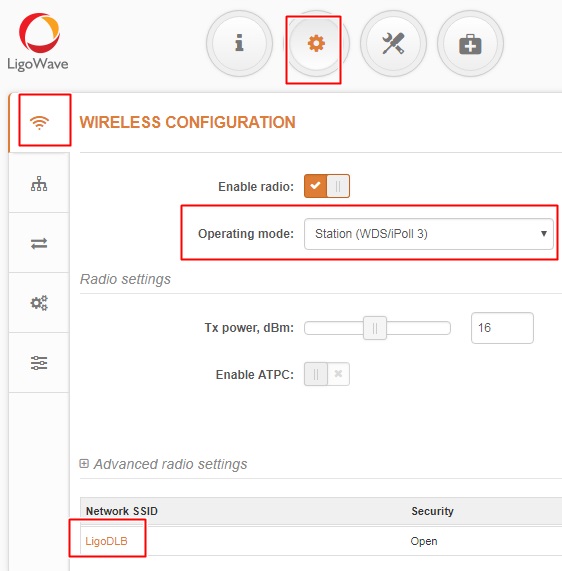Click the Tx power value field
Screen dimensions: 562x571
502,328
